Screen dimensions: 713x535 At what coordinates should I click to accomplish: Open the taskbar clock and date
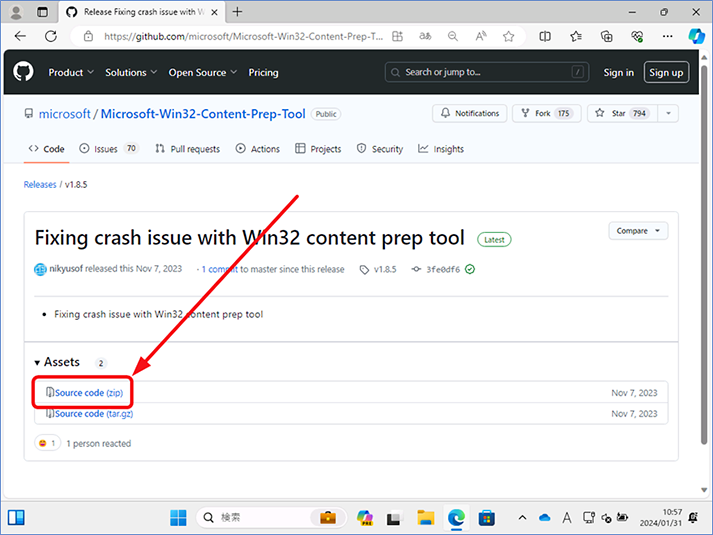[661, 518]
